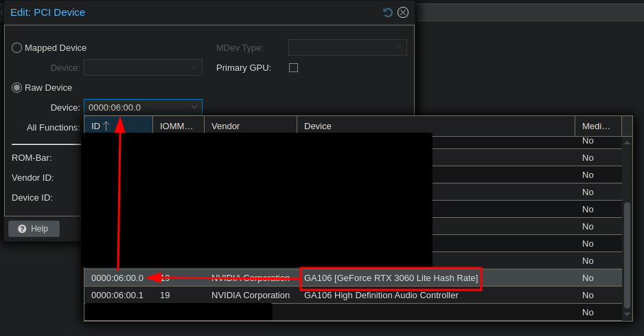
Task: Select the Mapped Device radio button
Action: [x=17, y=47]
